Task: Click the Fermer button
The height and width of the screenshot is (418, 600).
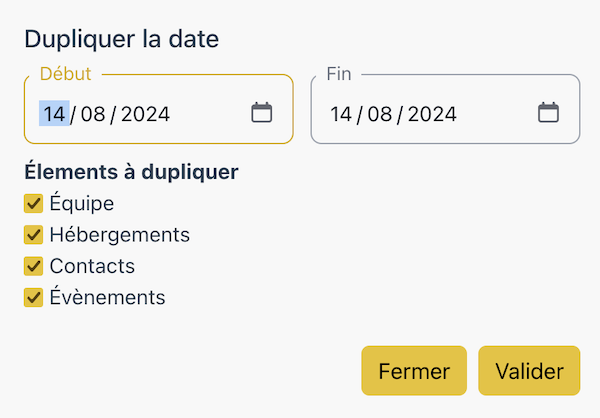Action: [x=414, y=371]
